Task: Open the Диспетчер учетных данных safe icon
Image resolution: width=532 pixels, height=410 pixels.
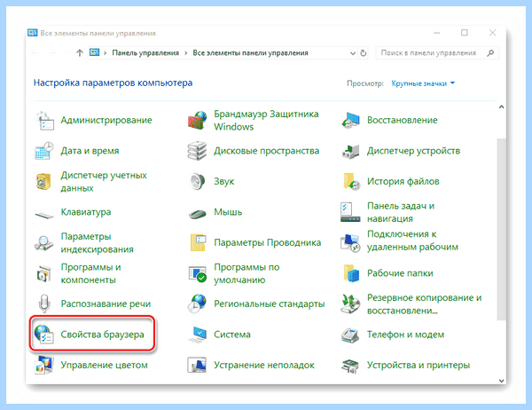Action: tap(44, 181)
